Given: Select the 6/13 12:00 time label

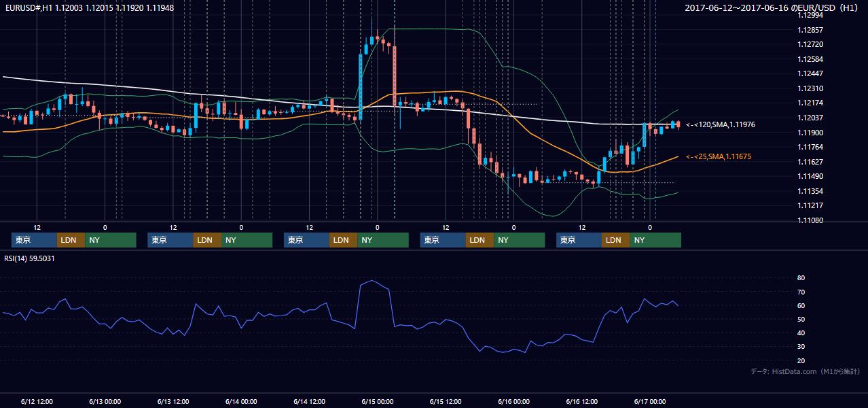Looking at the screenshot, I should click(173, 401).
